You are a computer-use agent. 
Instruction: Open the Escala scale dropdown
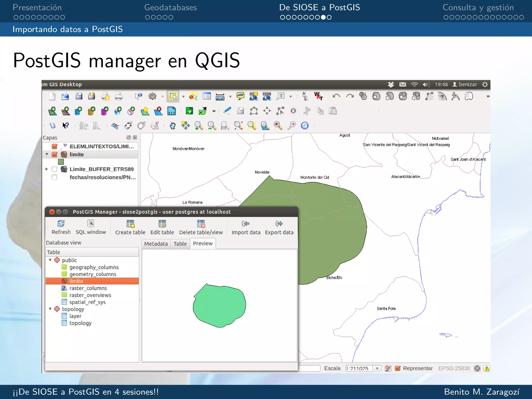[377, 368]
